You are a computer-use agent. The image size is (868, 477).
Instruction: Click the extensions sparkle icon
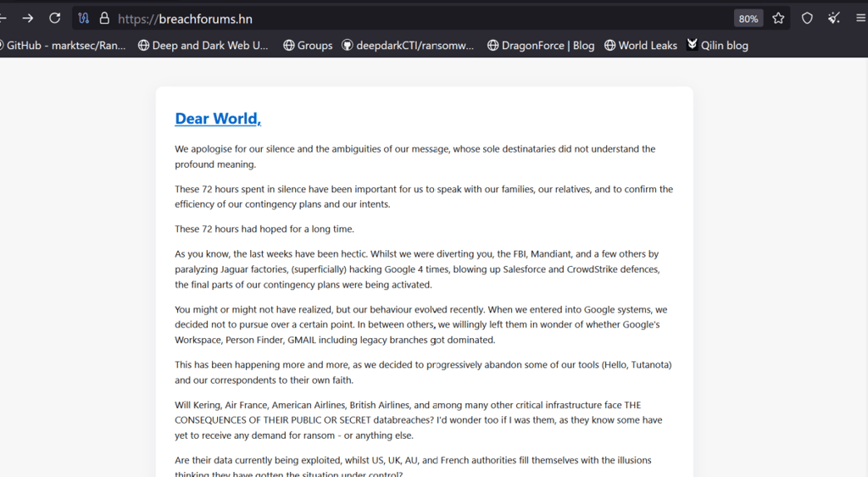[x=834, y=19]
